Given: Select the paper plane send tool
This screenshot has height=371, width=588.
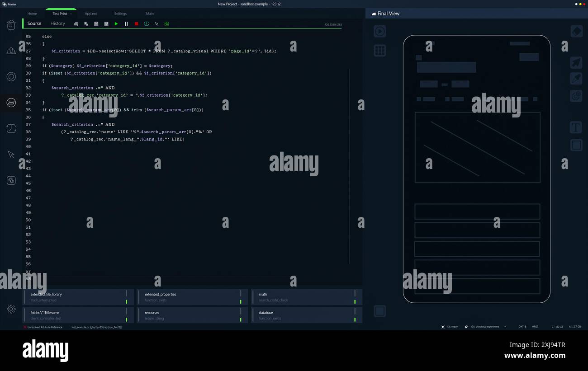Looking at the screenshot, I should (576, 62).
